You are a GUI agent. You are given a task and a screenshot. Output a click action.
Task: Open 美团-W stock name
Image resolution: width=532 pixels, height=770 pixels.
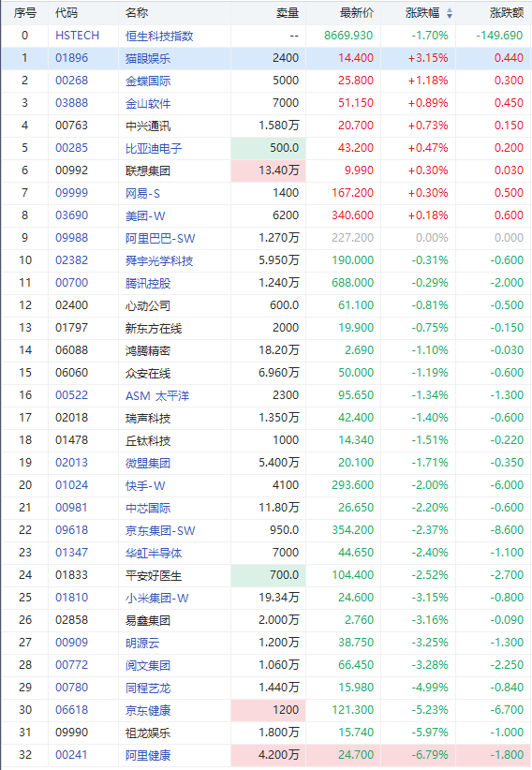tap(145, 216)
